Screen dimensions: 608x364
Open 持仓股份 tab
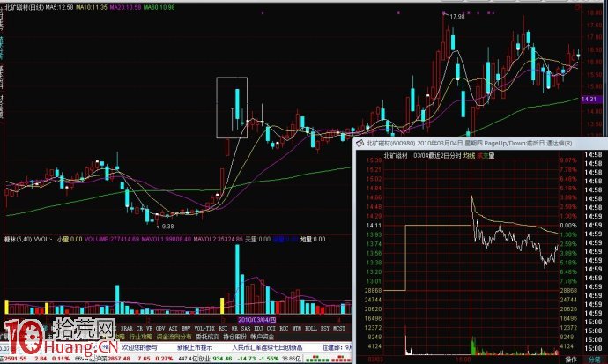pos(235,337)
